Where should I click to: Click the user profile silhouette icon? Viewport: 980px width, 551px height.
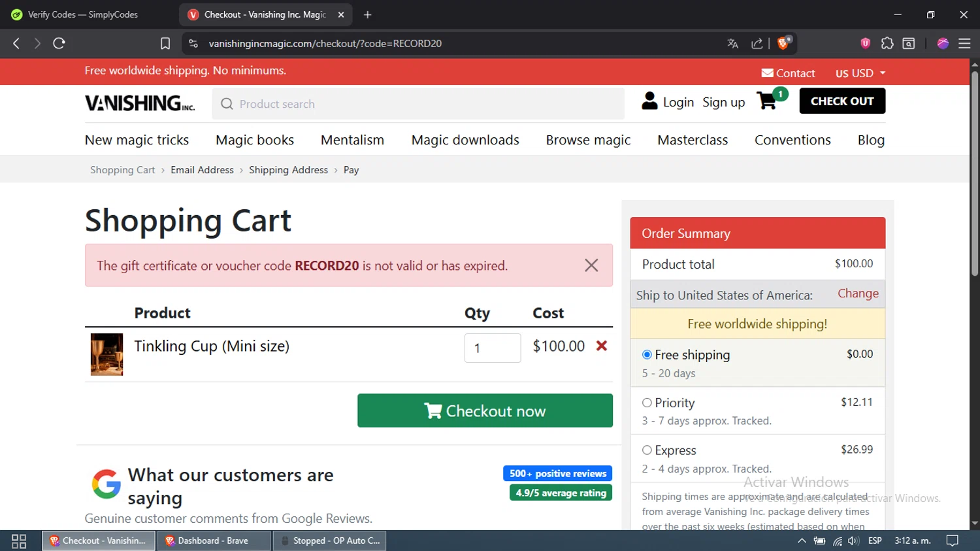[649, 101]
